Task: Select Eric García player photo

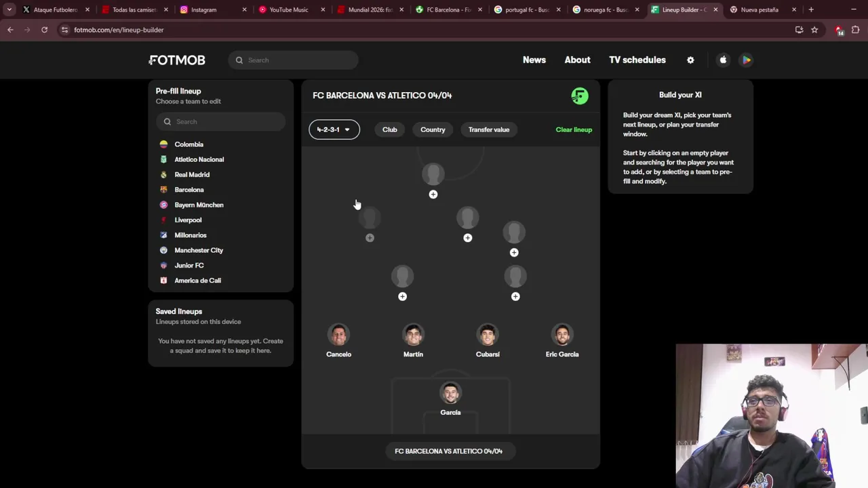Action: pos(562,334)
